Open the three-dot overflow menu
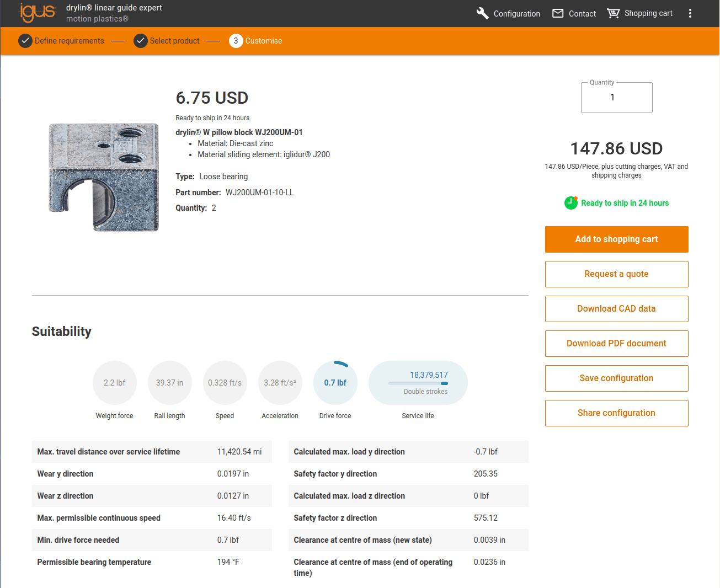The width and height of the screenshot is (720, 588). pyautogui.click(x=690, y=13)
